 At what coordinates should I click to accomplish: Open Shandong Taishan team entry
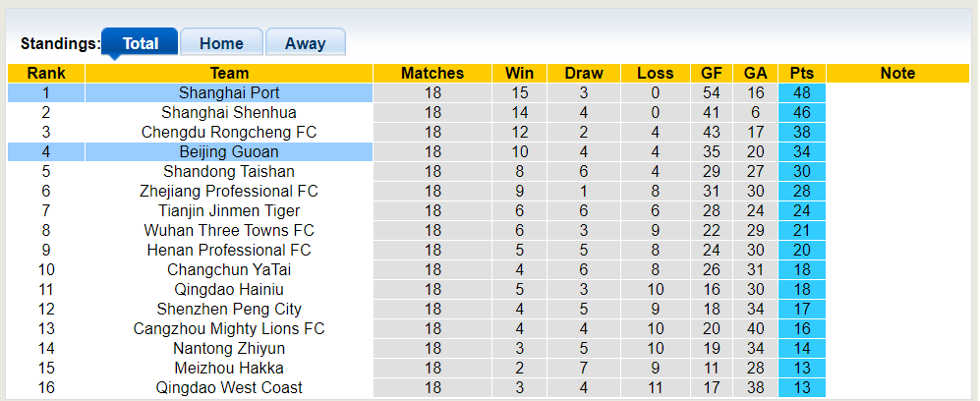pyautogui.click(x=229, y=171)
